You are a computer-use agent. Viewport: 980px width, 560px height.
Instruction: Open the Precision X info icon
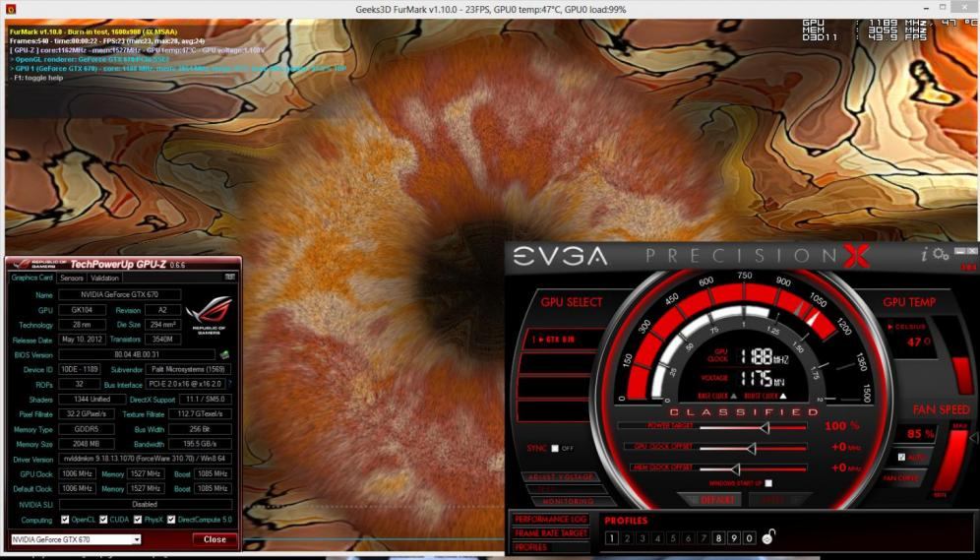924,254
